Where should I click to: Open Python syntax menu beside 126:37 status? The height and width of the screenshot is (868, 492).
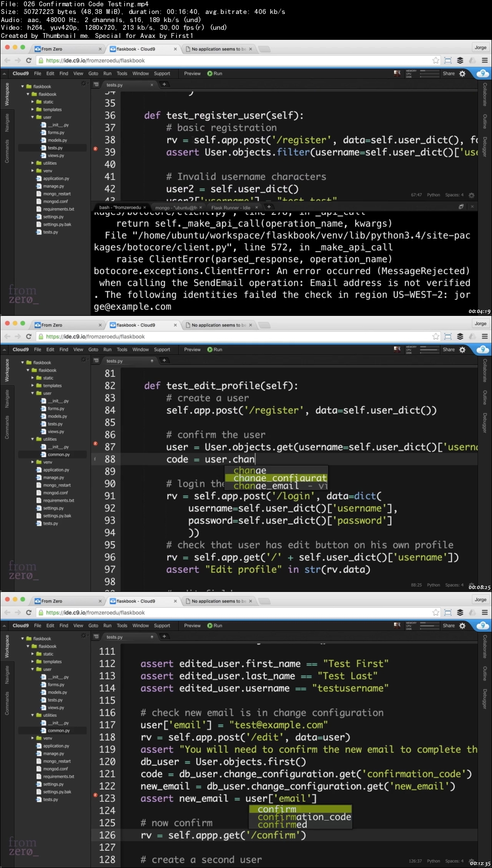[x=433, y=861]
